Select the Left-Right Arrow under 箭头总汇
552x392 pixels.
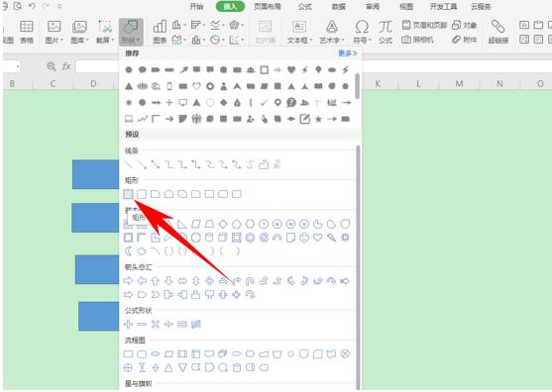pos(182,280)
